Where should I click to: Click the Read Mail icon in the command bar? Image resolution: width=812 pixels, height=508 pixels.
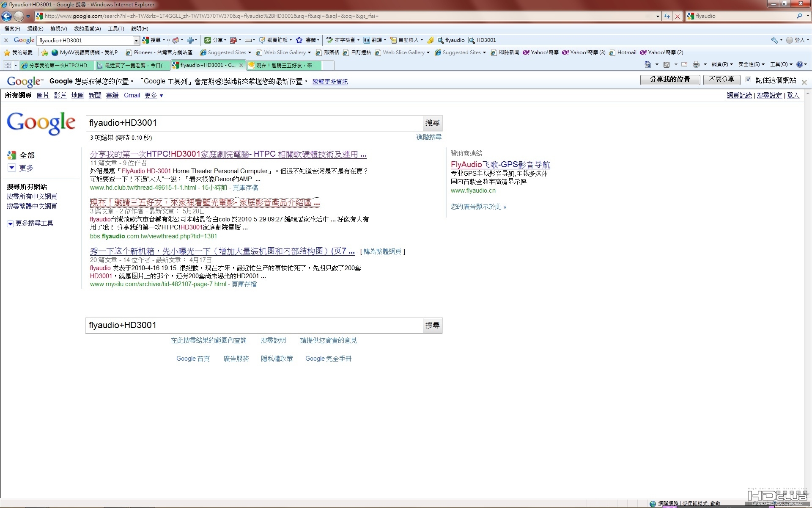point(684,64)
